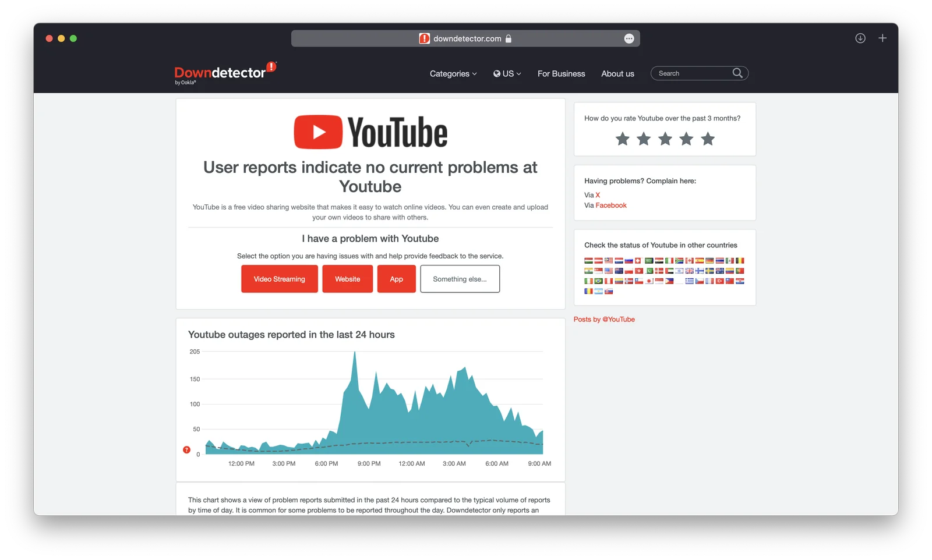Click the browser downloads icon

860,38
